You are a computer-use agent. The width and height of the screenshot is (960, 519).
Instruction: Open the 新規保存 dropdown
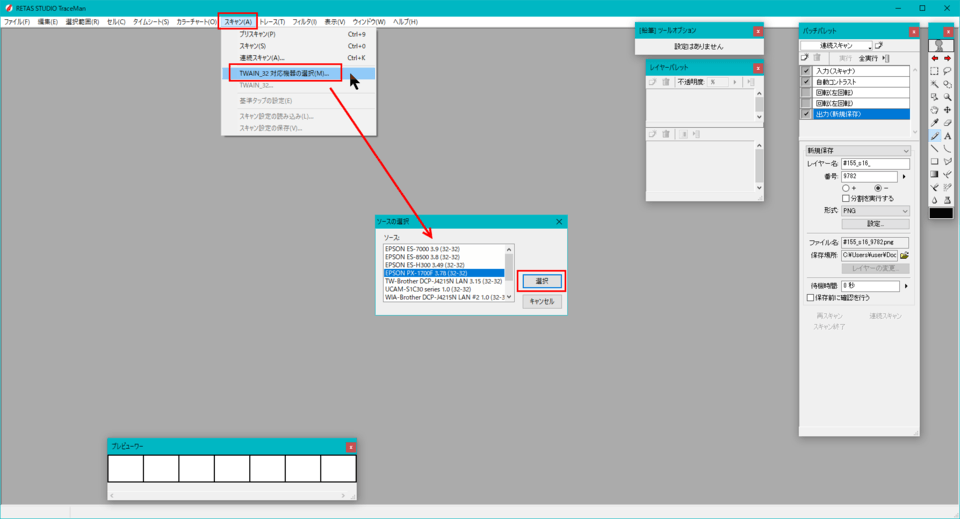858,151
